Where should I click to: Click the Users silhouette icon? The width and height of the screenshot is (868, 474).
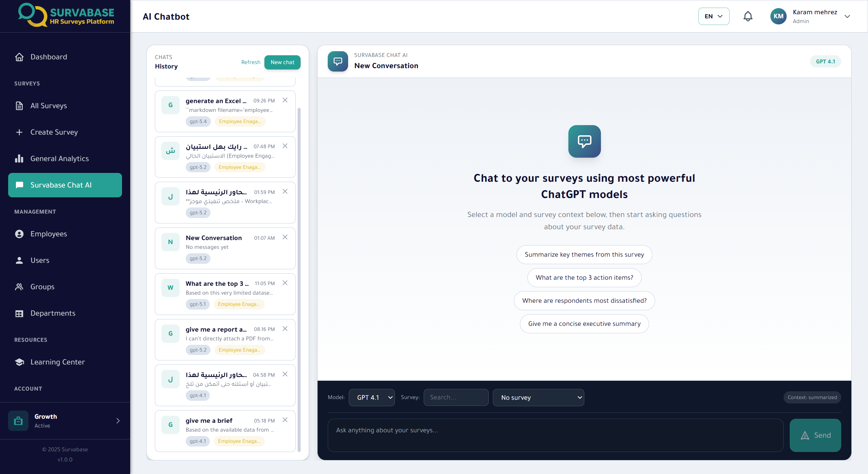(19, 260)
